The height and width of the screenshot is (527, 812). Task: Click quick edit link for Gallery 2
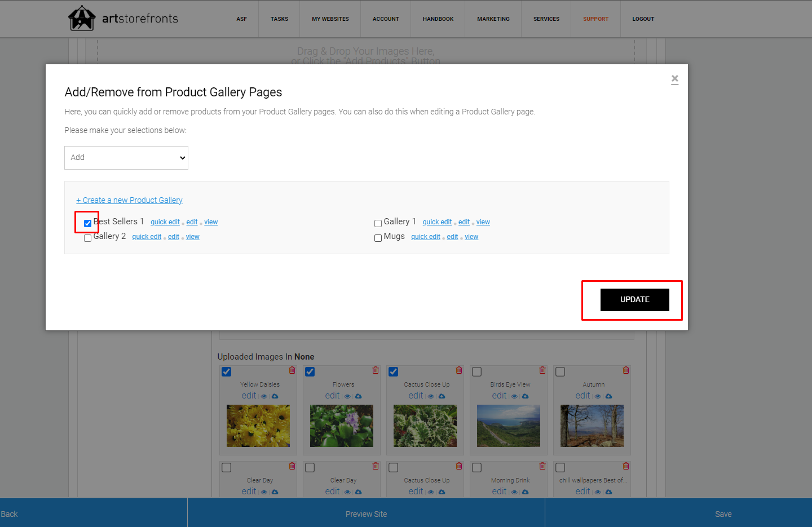pyautogui.click(x=147, y=237)
